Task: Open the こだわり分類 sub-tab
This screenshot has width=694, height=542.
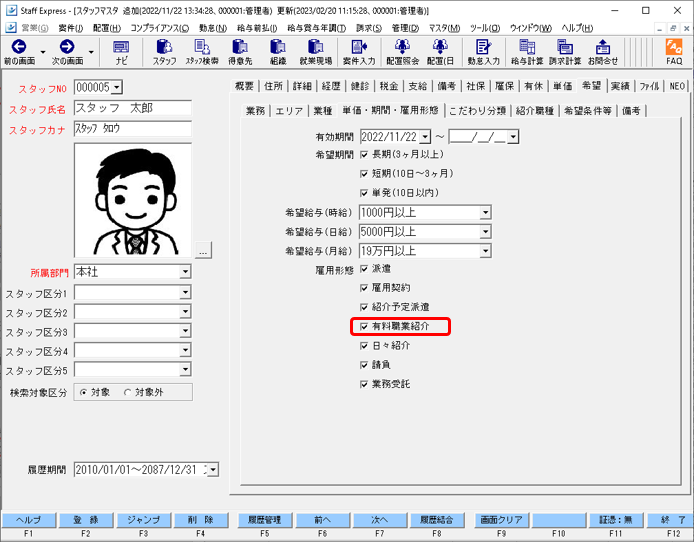Action: point(478,111)
